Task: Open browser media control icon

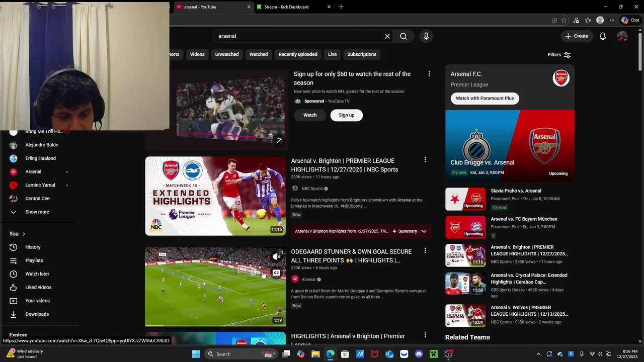Action: pos(576,20)
